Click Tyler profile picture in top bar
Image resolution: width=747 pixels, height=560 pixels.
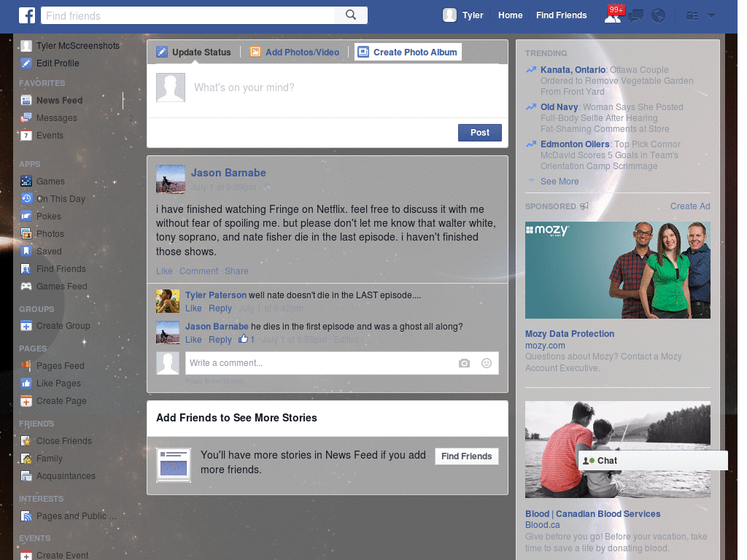449,15
